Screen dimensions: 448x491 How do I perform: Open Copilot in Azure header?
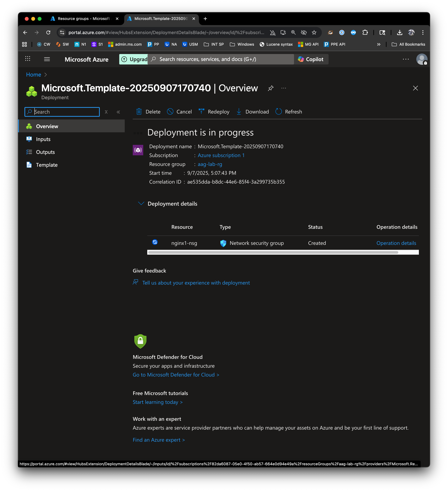311,59
